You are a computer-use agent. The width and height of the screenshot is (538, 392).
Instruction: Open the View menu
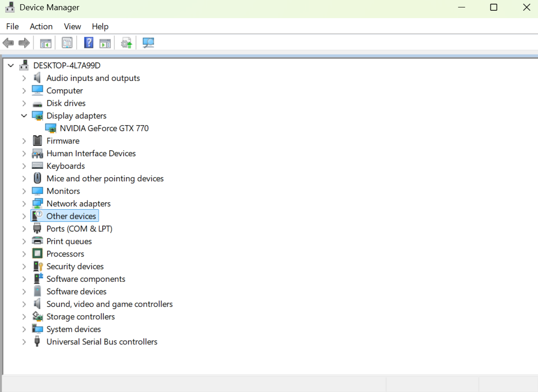(72, 27)
